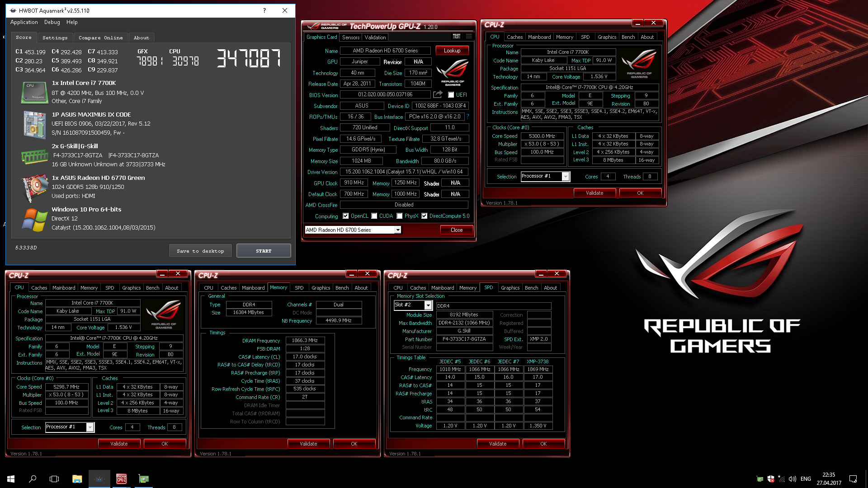This screenshot has height=488, width=868.
Task: Click the ENG language indicator
Action: (806, 479)
